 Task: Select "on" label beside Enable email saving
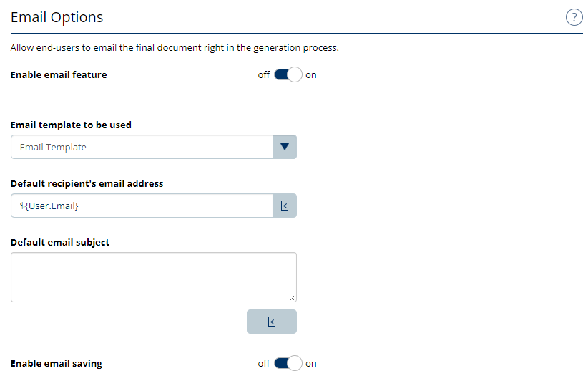tap(311, 363)
